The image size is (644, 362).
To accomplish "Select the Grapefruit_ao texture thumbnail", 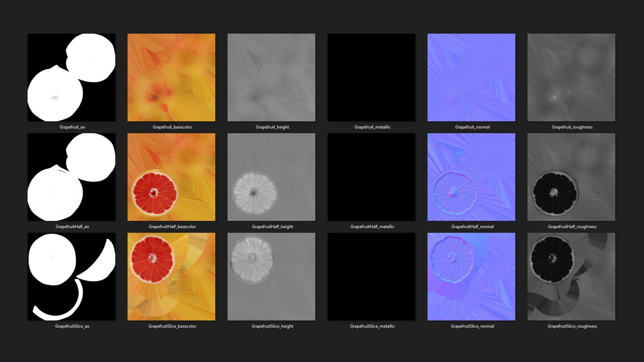I will click(71, 77).
